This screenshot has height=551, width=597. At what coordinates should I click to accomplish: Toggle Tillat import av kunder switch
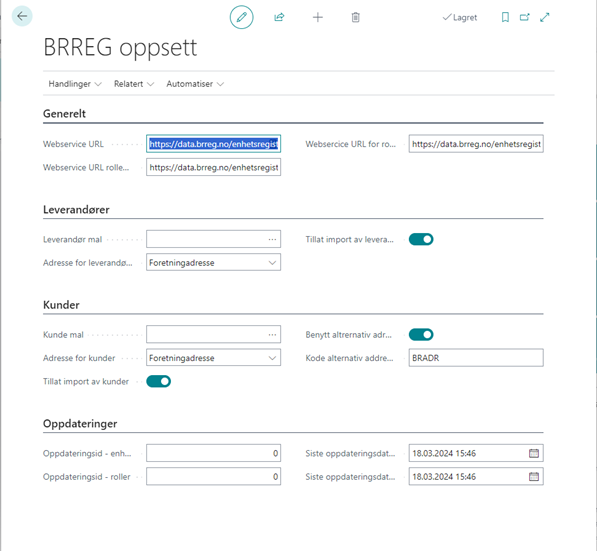click(x=158, y=381)
